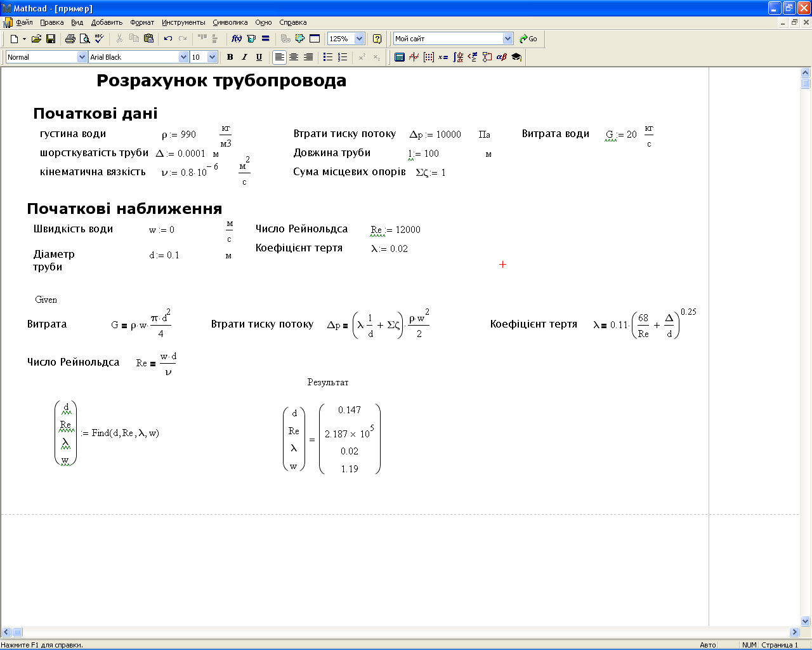The width and height of the screenshot is (812, 650).
Task: Open the Evaluation toolbar x= palette
Action: [443, 57]
